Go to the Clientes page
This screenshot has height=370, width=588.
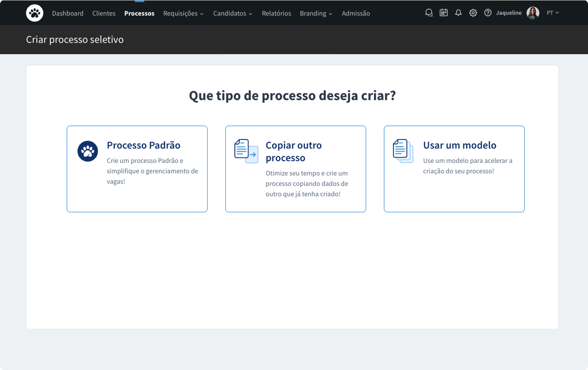104,13
